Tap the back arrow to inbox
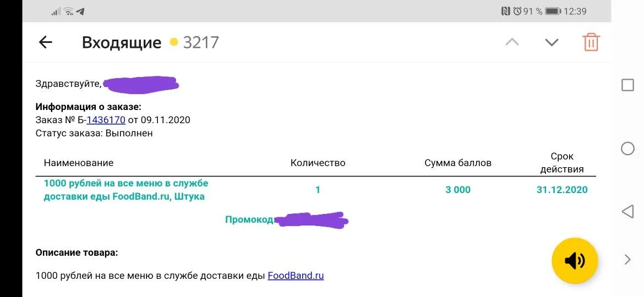This screenshot has height=297, width=644. 45,42
